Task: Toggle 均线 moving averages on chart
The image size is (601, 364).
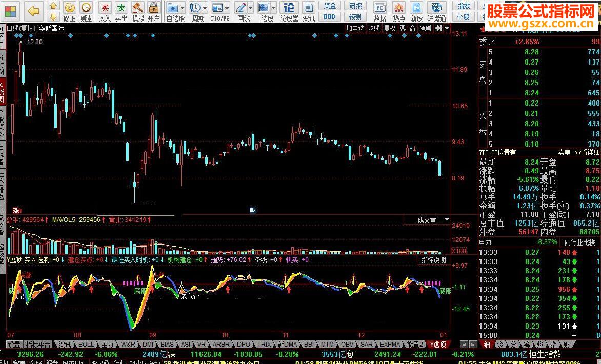Action: coord(373,28)
